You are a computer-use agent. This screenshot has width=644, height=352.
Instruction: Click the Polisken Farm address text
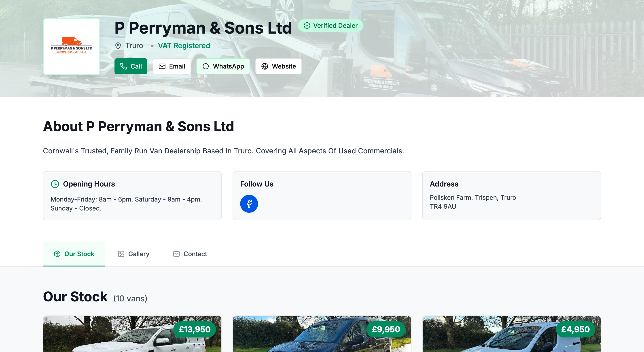point(472,197)
